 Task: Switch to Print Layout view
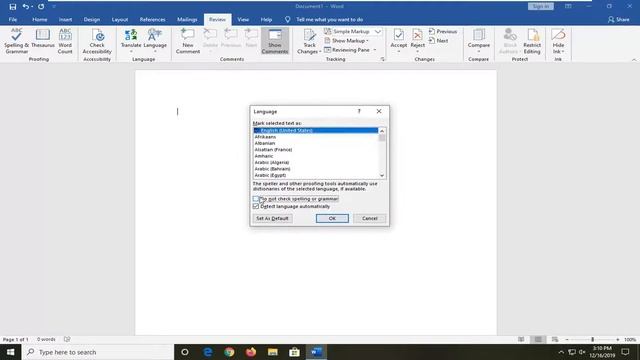pos(538,339)
